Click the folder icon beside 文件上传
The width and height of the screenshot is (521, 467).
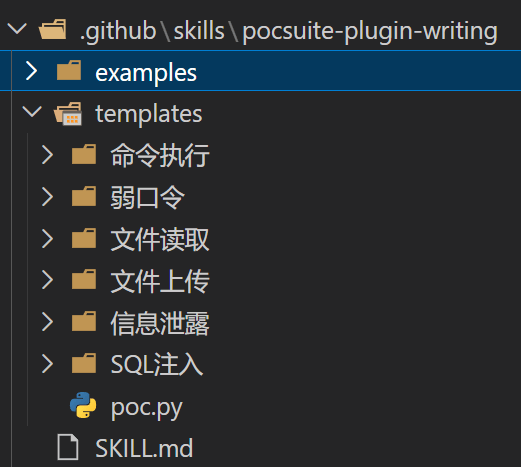[x=84, y=279]
